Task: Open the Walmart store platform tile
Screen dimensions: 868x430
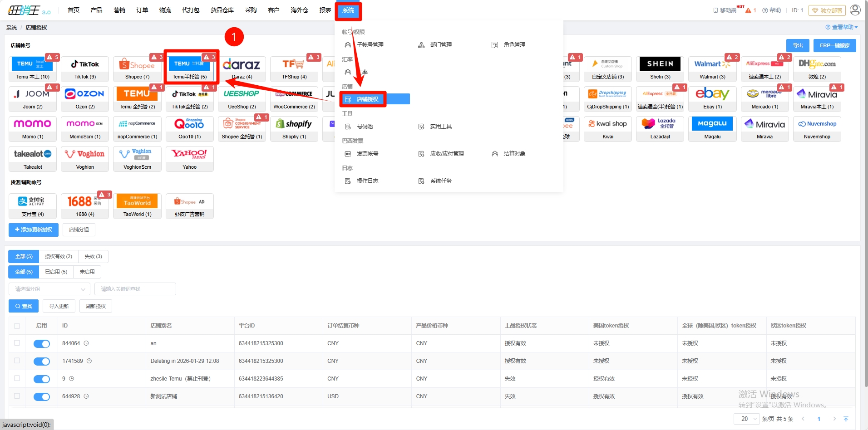Action: 712,68
